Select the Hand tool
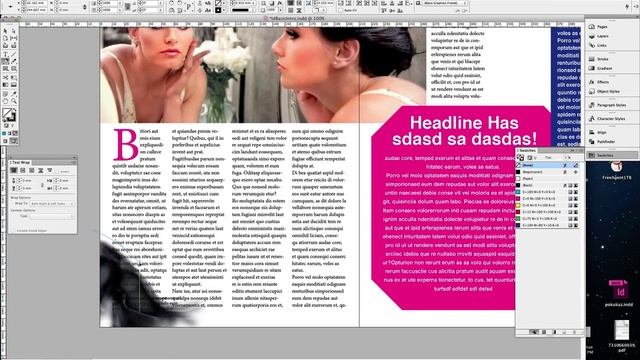Image resolution: width=640 pixels, height=360 pixels. [x=5, y=101]
